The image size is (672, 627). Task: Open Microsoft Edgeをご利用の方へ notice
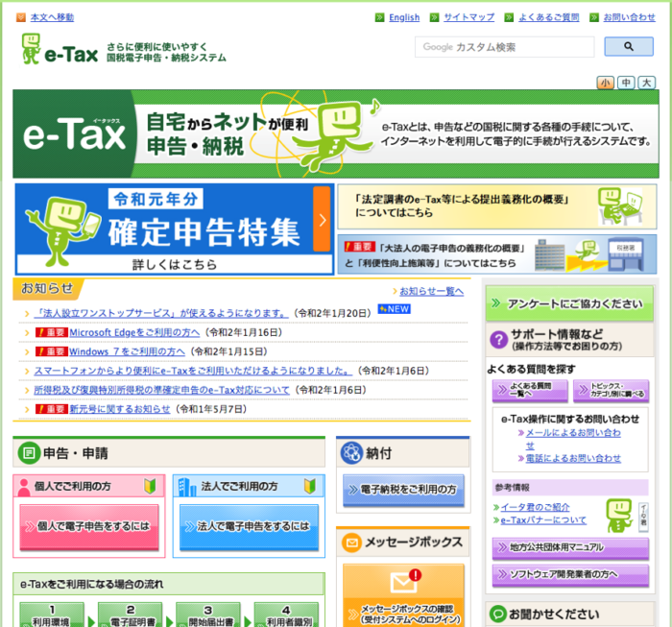pyautogui.click(x=134, y=332)
